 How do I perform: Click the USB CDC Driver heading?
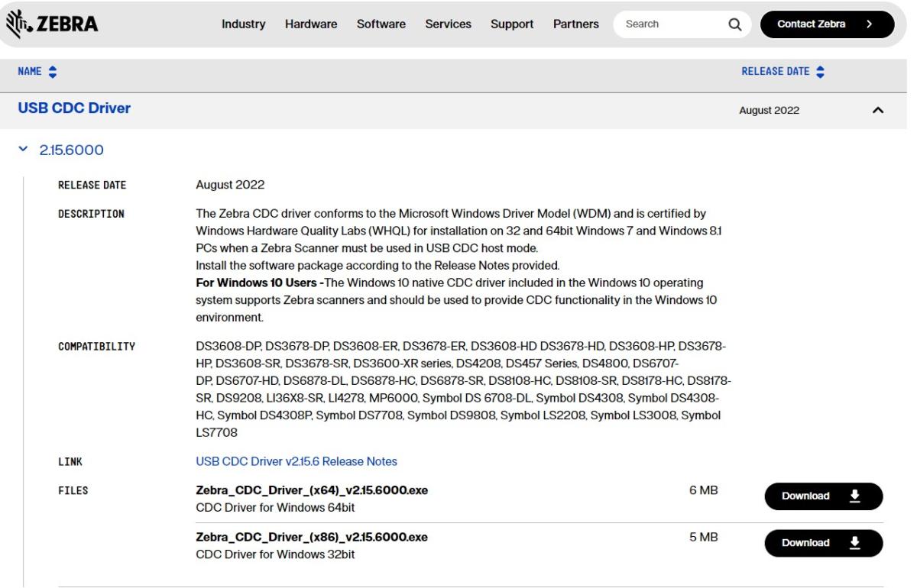tap(74, 108)
